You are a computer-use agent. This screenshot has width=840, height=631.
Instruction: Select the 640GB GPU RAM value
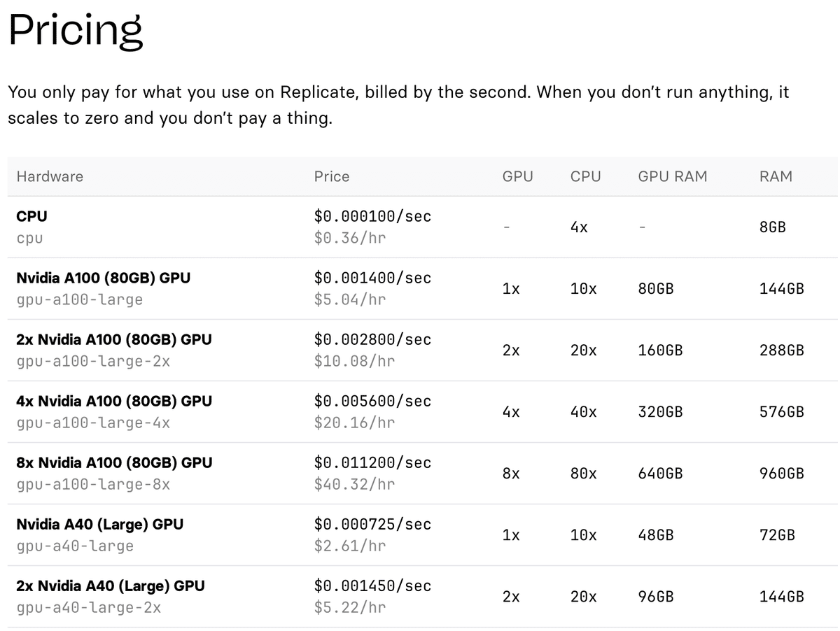660,474
